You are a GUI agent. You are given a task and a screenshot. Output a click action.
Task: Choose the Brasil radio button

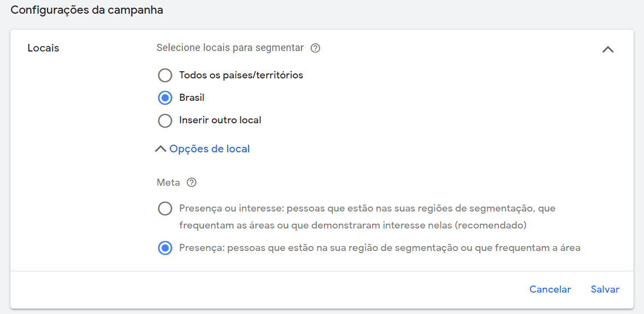[x=165, y=98]
